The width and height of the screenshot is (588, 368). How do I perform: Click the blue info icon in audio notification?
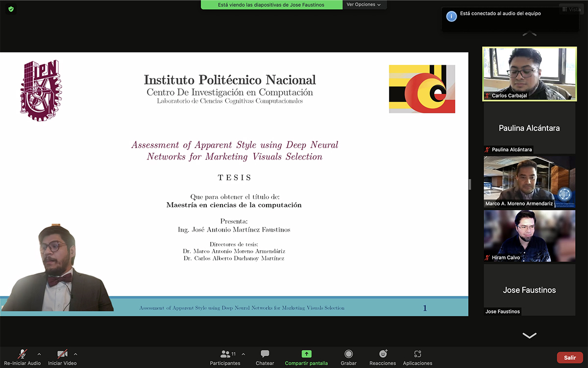click(x=451, y=16)
